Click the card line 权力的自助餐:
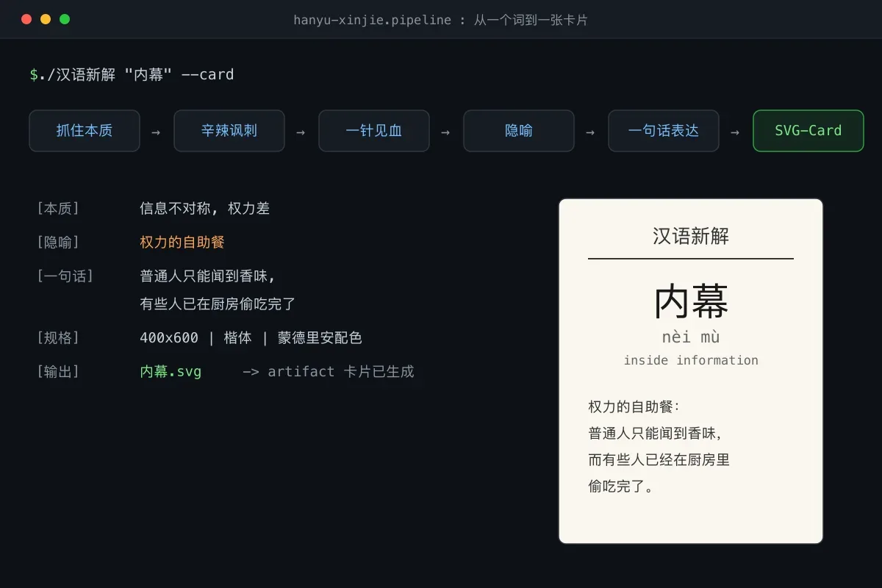Image resolution: width=882 pixels, height=588 pixels. [634, 407]
